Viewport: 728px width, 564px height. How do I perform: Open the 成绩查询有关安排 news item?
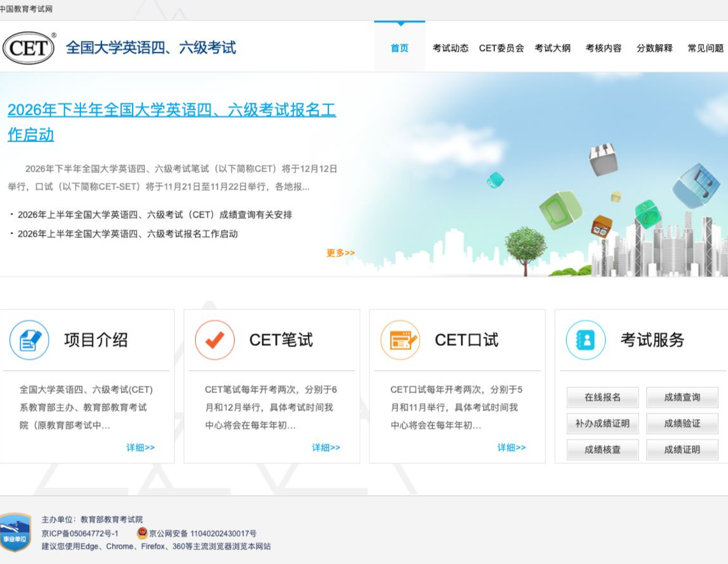(x=155, y=214)
